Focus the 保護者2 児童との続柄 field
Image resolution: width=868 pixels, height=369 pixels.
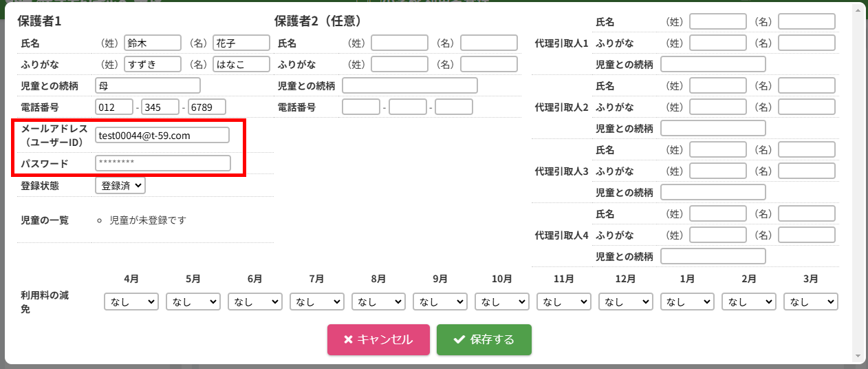pos(409,85)
